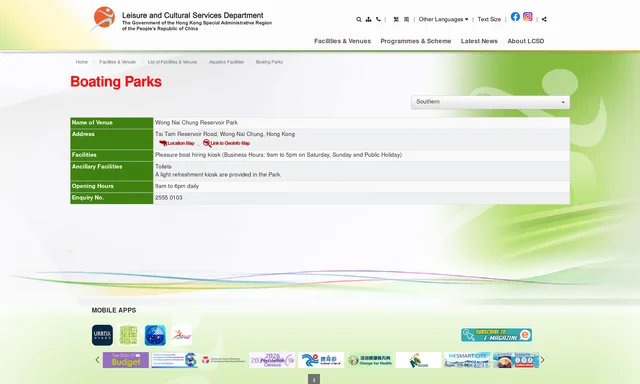Open the Change for Health banner

pos(370,360)
